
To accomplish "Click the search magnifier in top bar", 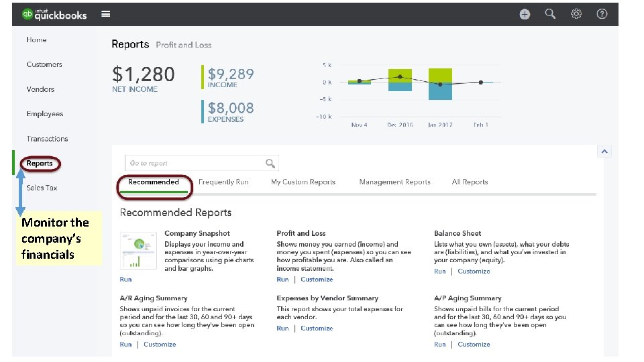I will point(550,14).
